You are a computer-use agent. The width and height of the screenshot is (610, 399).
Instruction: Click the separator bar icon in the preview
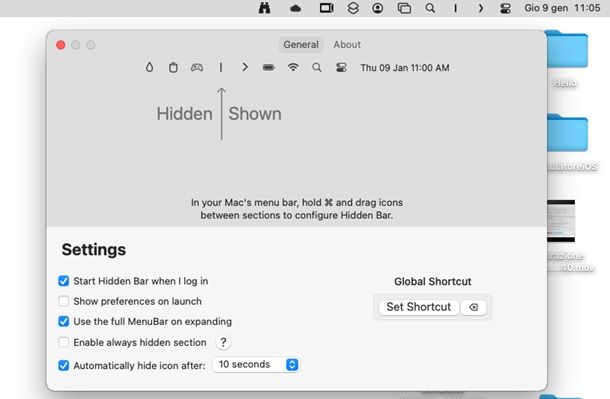click(x=221, y=68)
